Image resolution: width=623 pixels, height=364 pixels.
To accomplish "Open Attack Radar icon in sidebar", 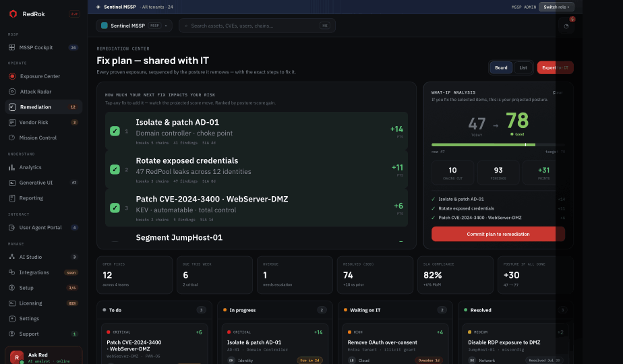I will [x=12, y=92].
